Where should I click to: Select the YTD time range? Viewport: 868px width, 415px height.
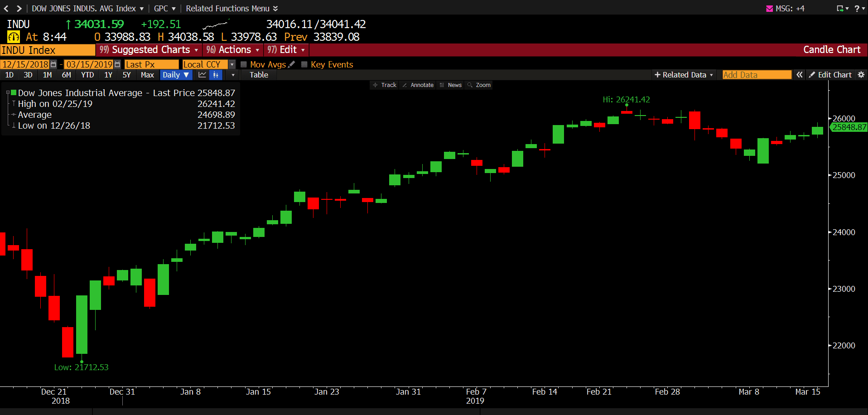pyautogui.click(x=87, y=75)
